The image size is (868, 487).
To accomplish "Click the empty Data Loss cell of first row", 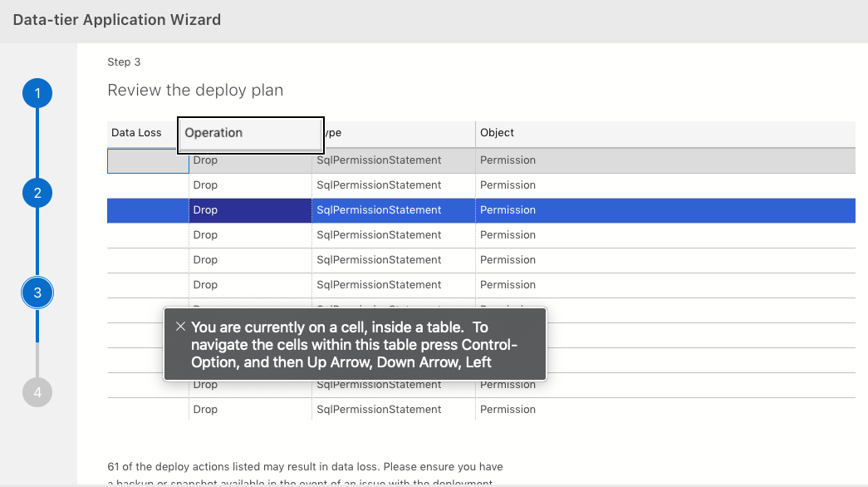I will [147, 160].
